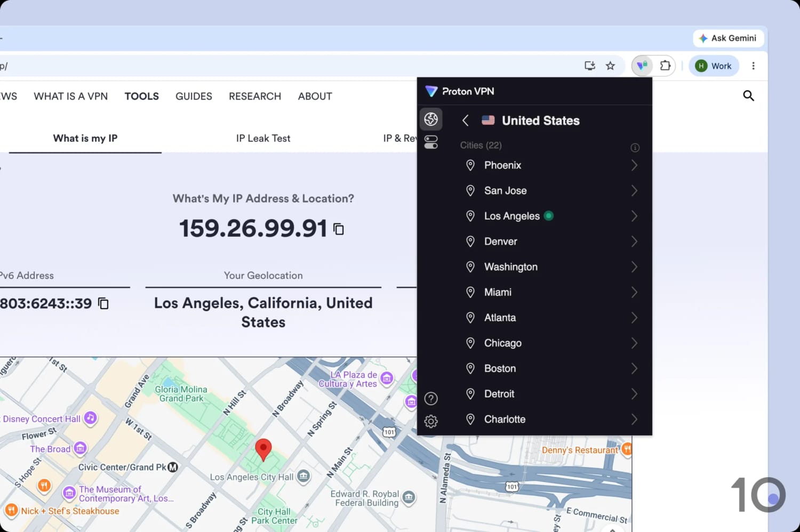Viewport: 800px width, 532px height.
Task: Connect to Washington city
Action: point(510,267)
